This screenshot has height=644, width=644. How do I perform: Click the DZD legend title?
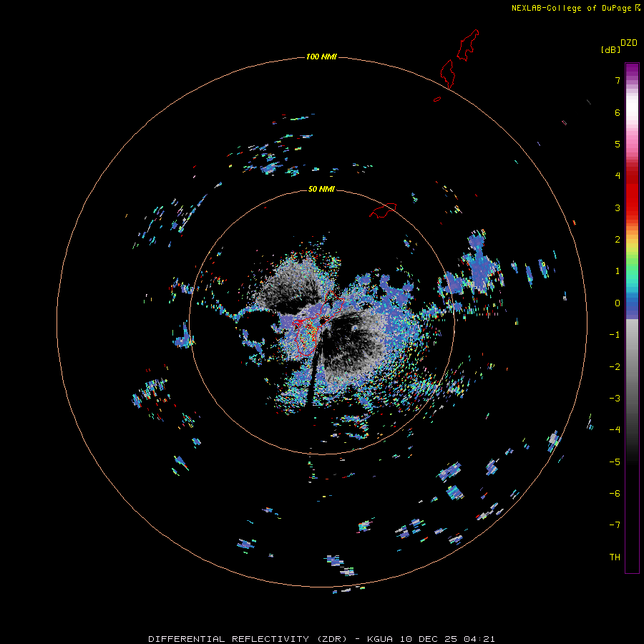[x=629, y=43]
